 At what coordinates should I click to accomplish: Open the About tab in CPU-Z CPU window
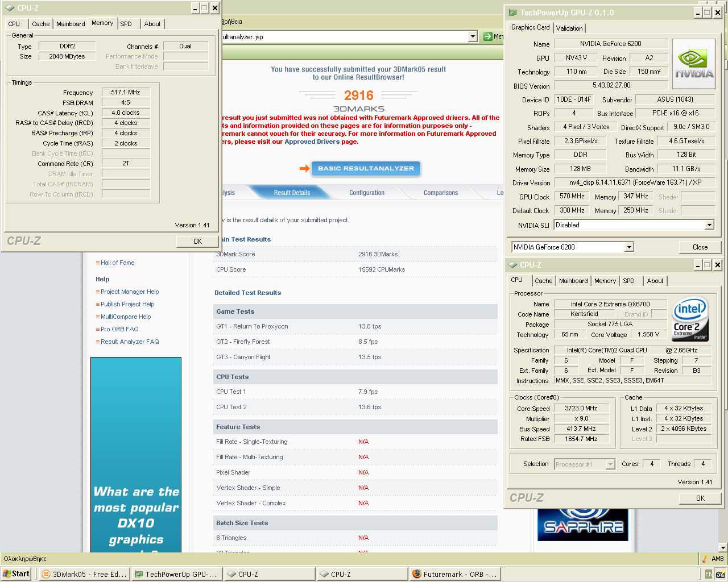pos(655,281)
